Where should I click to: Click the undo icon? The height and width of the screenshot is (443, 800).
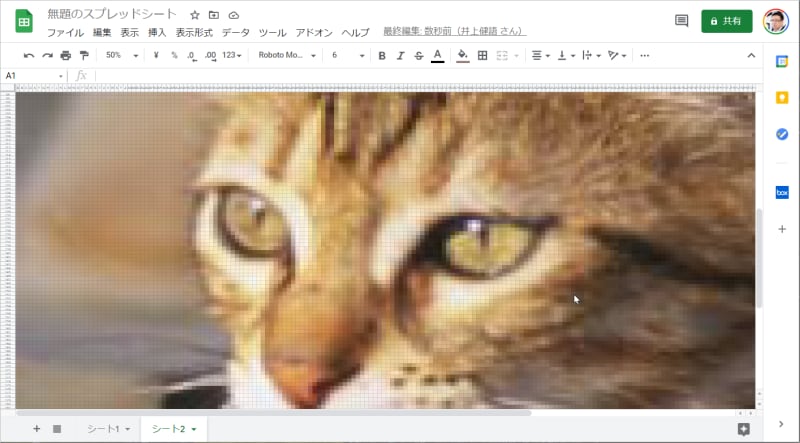(x=29, y=55)
